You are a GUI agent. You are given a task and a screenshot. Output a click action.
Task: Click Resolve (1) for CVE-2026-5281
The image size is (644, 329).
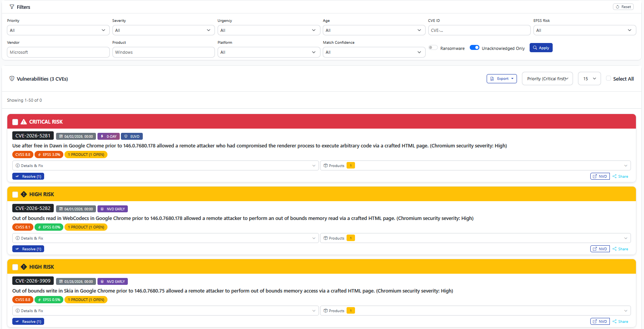[28, 177]
